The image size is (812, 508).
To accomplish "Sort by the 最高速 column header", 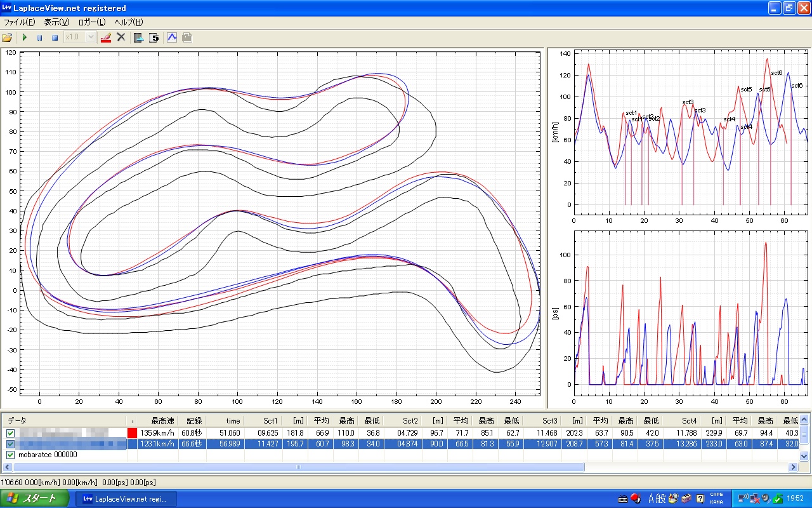I will tap(162, 420).
